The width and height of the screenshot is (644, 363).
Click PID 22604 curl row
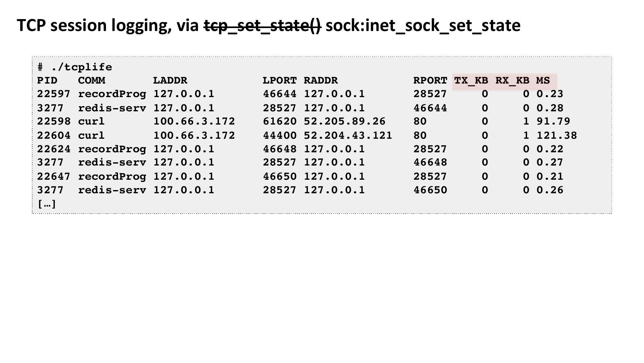[x=54, y=135]
